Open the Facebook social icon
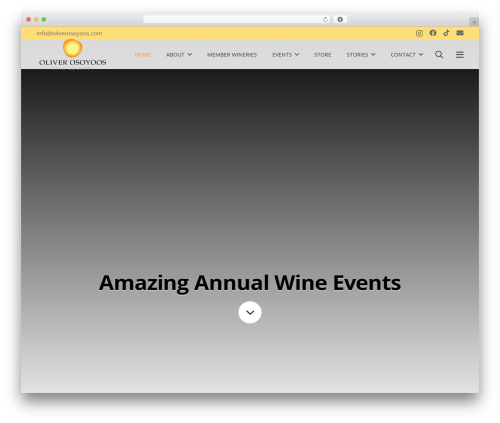 433,33
